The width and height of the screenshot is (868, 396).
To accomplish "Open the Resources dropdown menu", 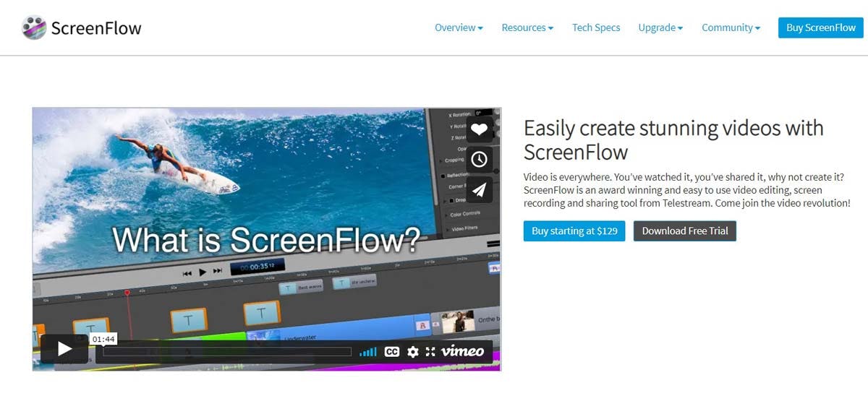I will pos(527,27).
